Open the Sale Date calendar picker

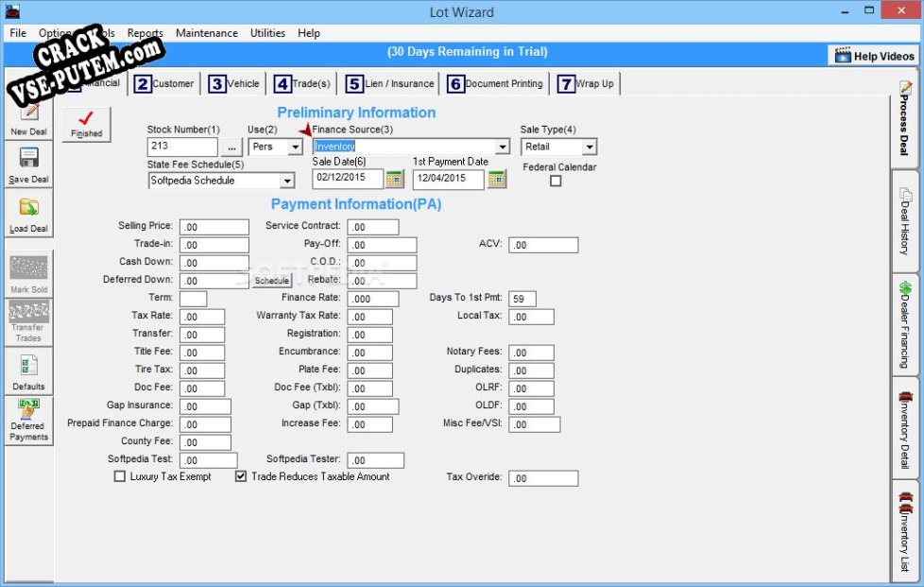pyautogui.click(x=394, y=179)
